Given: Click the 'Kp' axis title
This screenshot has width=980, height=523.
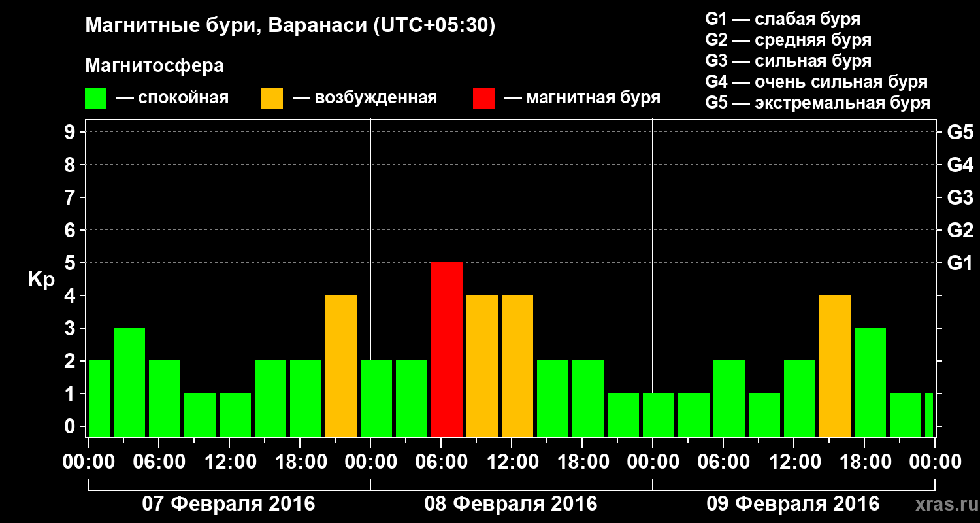Looking at the screenshot, I should 41,280.
